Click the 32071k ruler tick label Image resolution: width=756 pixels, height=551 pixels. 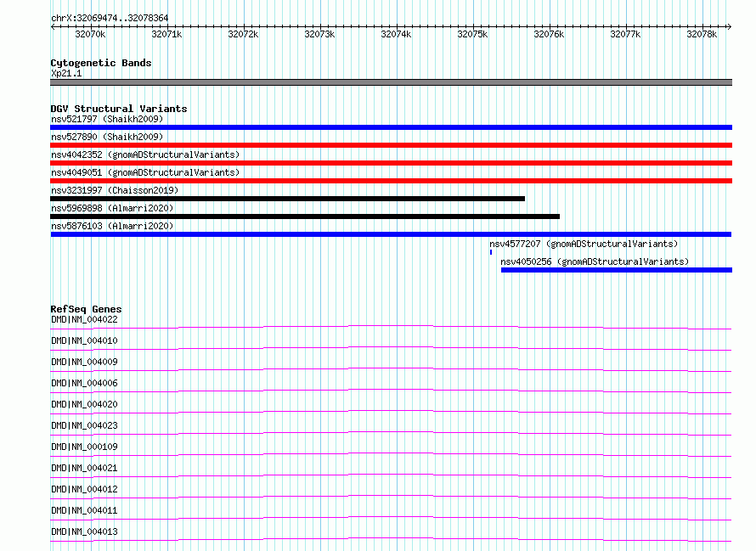166,34
